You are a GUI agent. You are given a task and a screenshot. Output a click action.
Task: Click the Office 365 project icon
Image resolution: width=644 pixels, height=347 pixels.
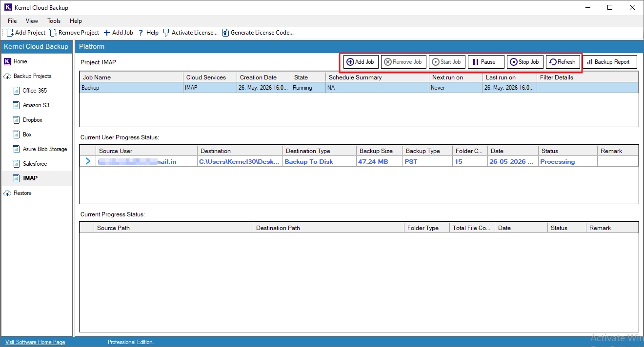[x=17, y=91]
